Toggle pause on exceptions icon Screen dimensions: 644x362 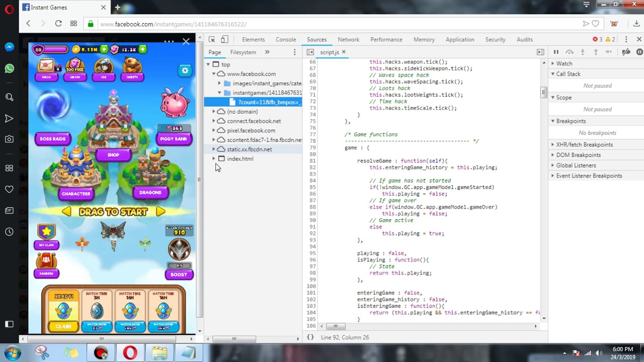click(x=639, y=52)
